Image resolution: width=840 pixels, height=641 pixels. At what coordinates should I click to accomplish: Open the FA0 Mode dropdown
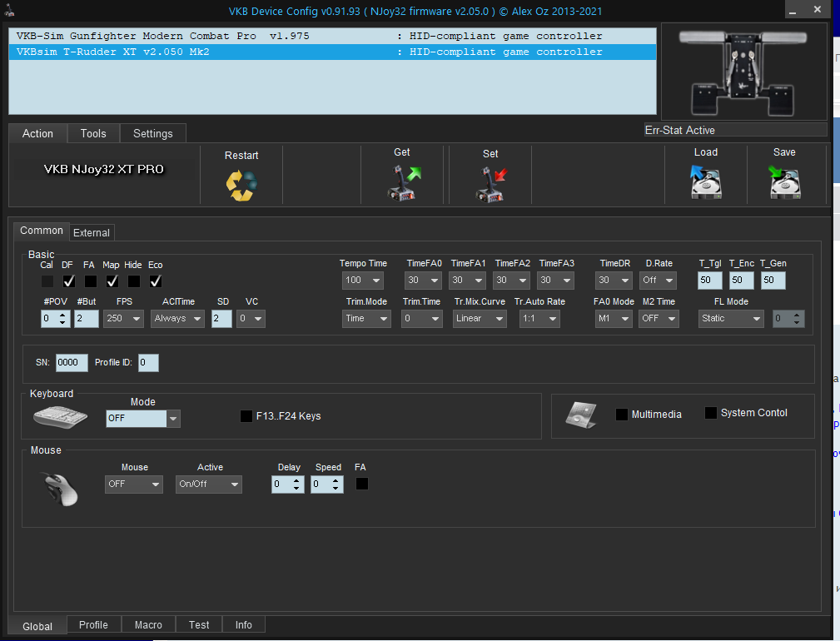click(x=614, y=319)
